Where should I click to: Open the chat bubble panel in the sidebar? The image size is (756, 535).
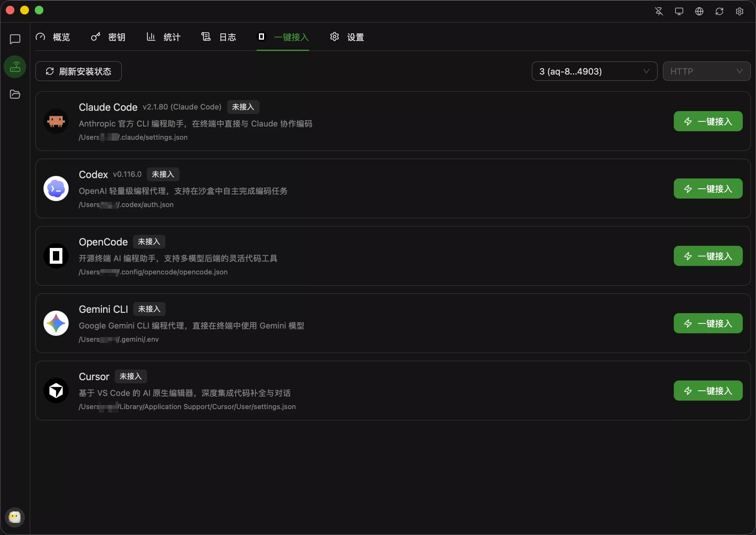[x=14, y=39]
